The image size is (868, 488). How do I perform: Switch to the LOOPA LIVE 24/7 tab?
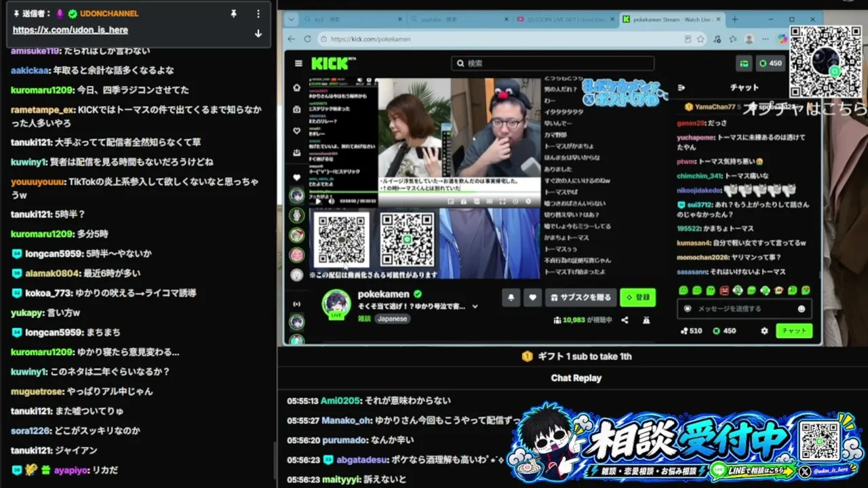(565, 20)
